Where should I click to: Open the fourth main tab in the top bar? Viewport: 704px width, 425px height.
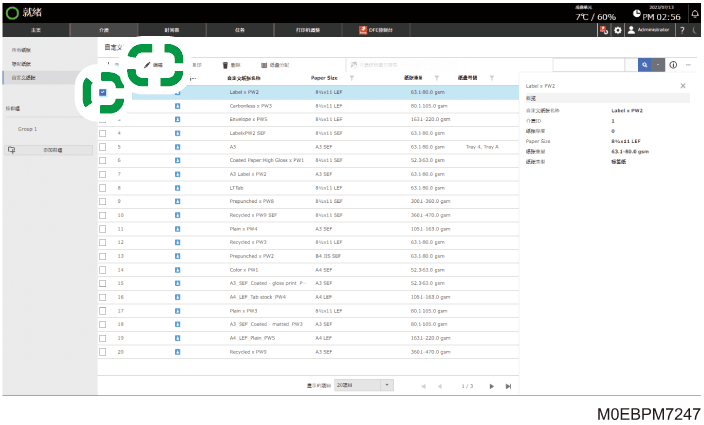coord(240,30)
